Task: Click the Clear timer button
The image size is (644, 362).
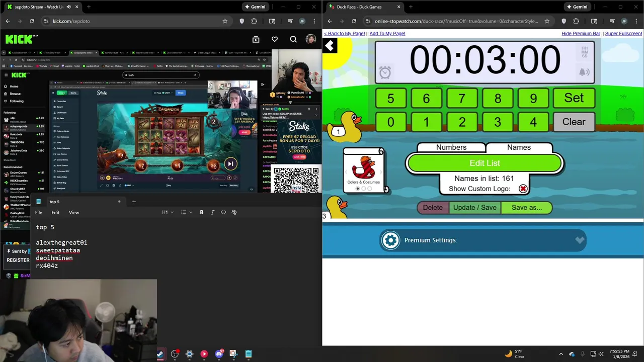Action: (x=574, y=122)
